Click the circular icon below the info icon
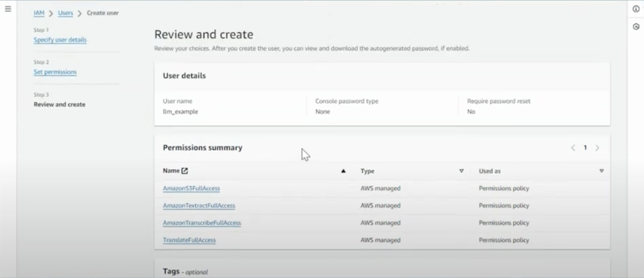 [x=636, y=27]
